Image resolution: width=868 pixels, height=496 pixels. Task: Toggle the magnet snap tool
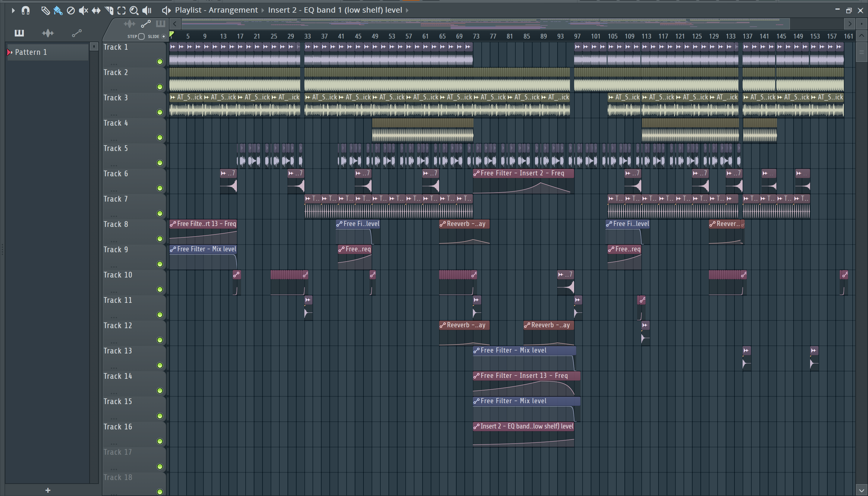[x=26, y=10]
